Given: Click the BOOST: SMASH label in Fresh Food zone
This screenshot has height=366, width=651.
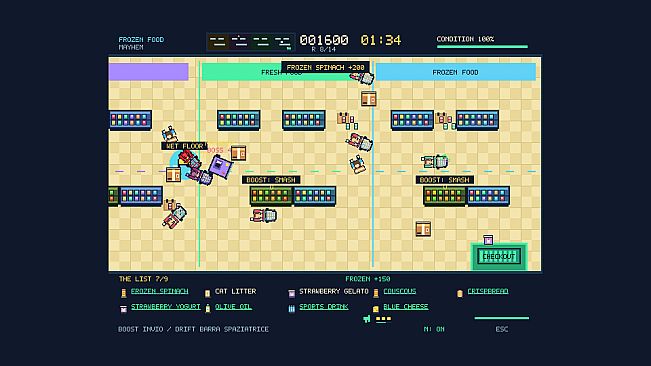Looking at the screenshot, I should click(271, 180).
